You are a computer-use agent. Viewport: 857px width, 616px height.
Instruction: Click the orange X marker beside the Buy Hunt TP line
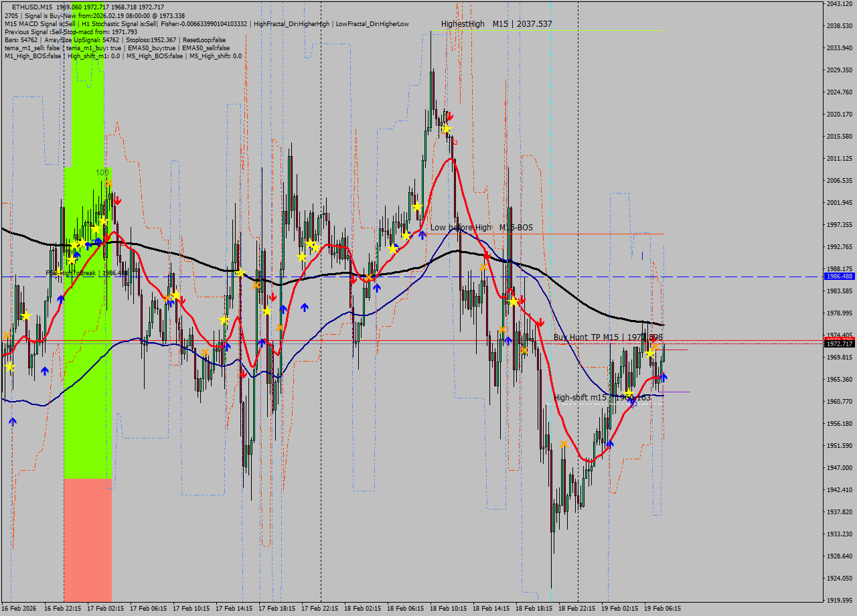pos(654,346)
